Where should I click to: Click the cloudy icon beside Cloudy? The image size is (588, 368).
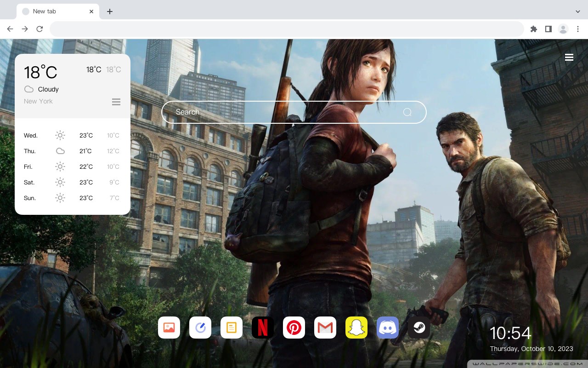point(29,89)
